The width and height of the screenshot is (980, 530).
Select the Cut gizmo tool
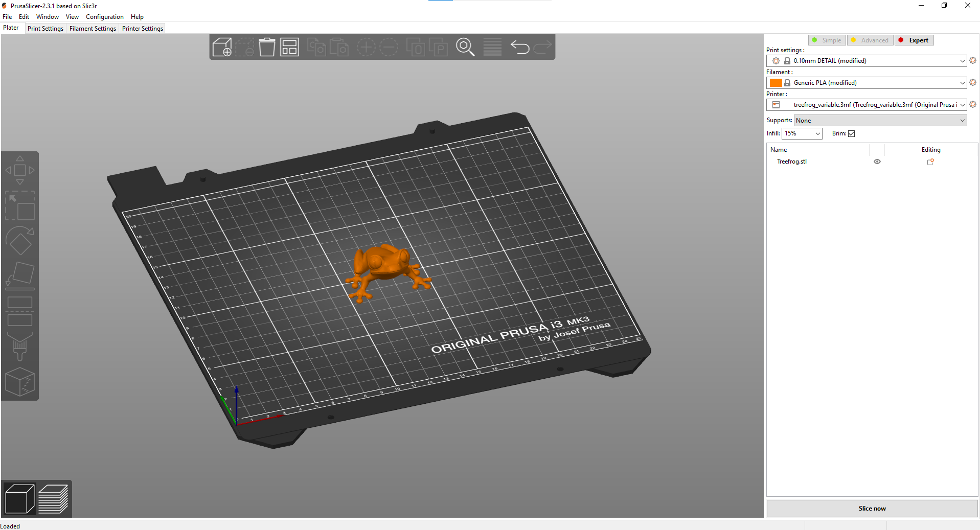tap(20, 311)
